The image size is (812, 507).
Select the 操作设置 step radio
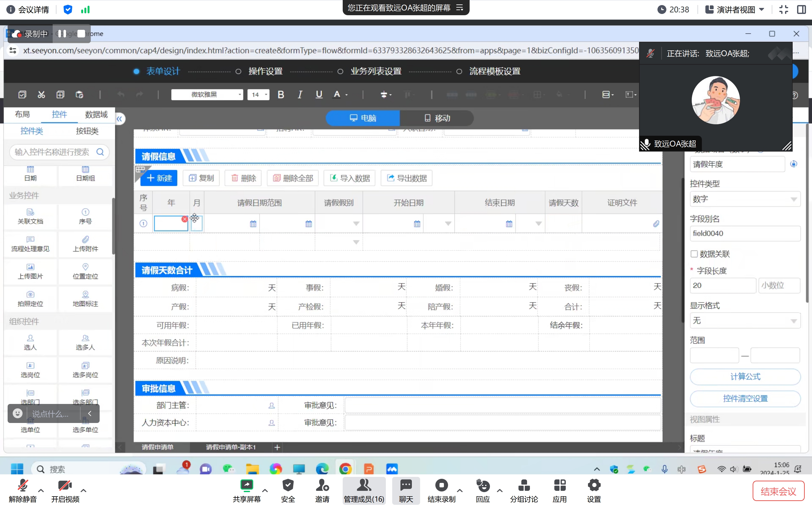pos(238,71)
